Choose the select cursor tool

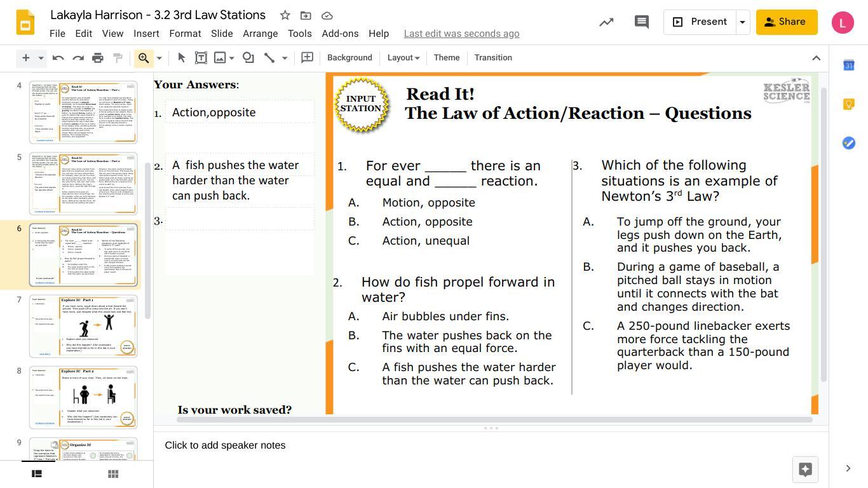pos(181,58)
